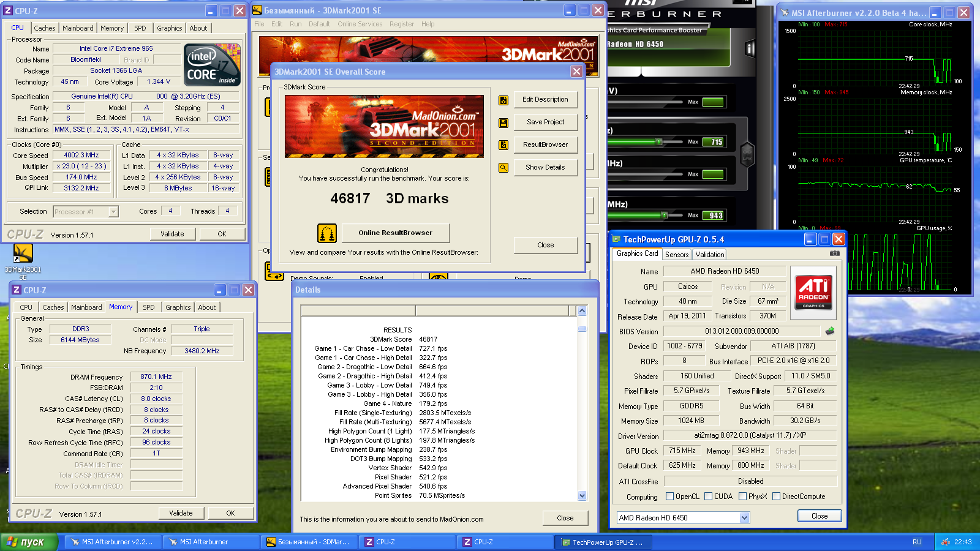Click the 3DMark2001 SE main window title bar icon
This screenshot has height=551, width=980.
pos(257,10)
